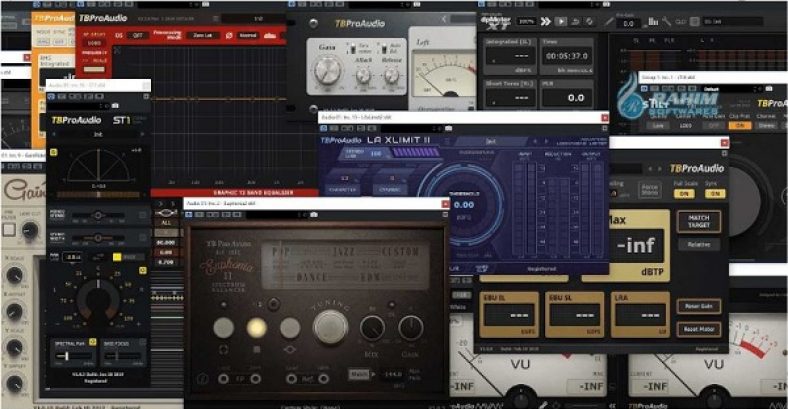
Task: Toggle the yellow switch beside ST1 pan value
Action: [117, 257]
